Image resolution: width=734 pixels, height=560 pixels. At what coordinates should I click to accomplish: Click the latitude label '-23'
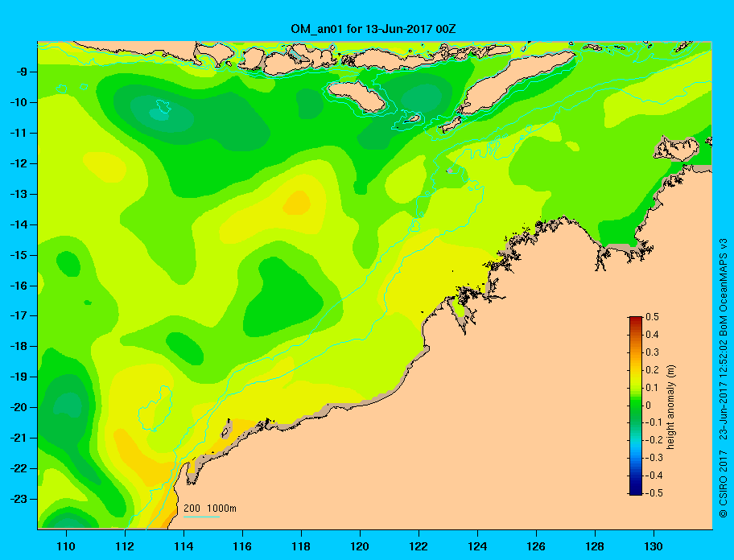click(17, 499)
